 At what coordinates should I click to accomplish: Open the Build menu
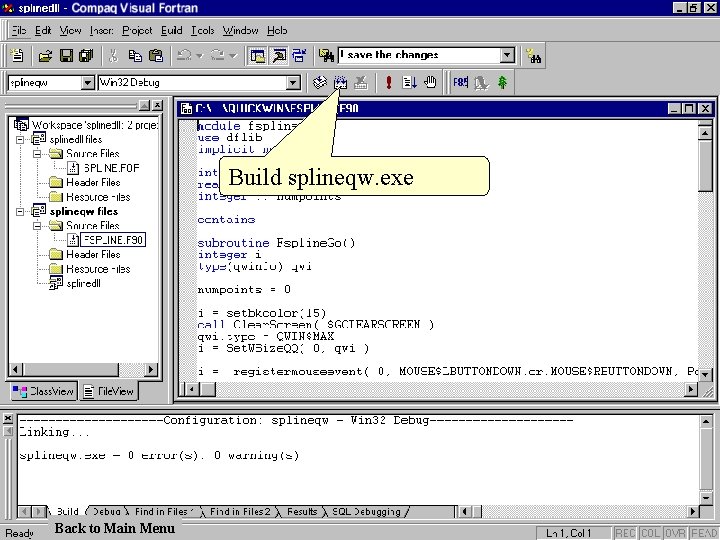click(x=171, y=31)
